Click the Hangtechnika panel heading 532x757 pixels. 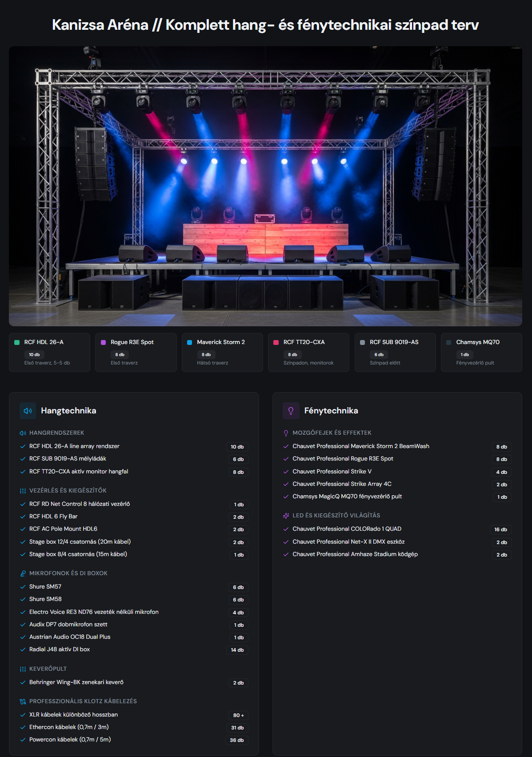coord(68,411)
